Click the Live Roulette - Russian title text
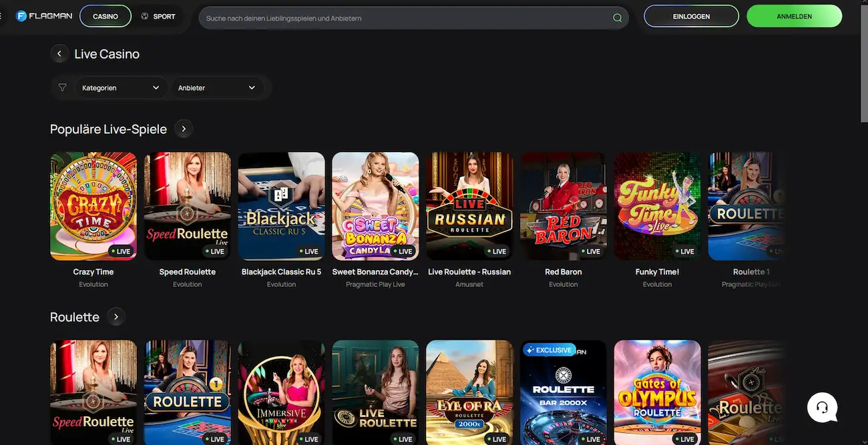Image resolution: width=868 pixels, height=445 pixels. tap(469, 272)
